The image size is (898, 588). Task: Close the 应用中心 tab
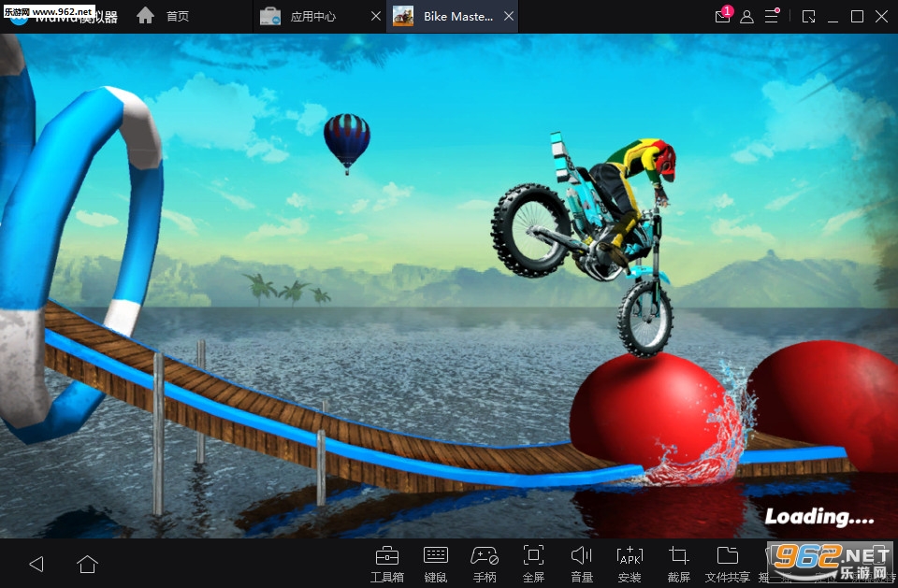tap(376, 17)
